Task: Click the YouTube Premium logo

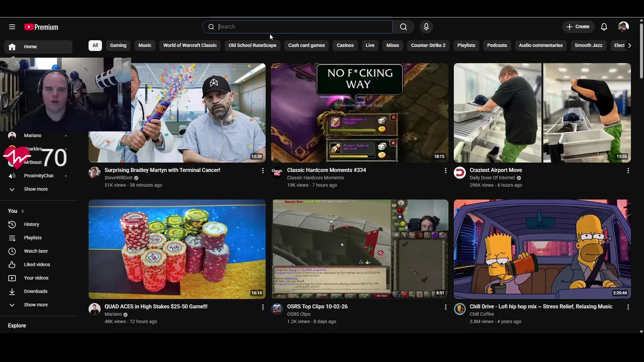Action: 41,27
